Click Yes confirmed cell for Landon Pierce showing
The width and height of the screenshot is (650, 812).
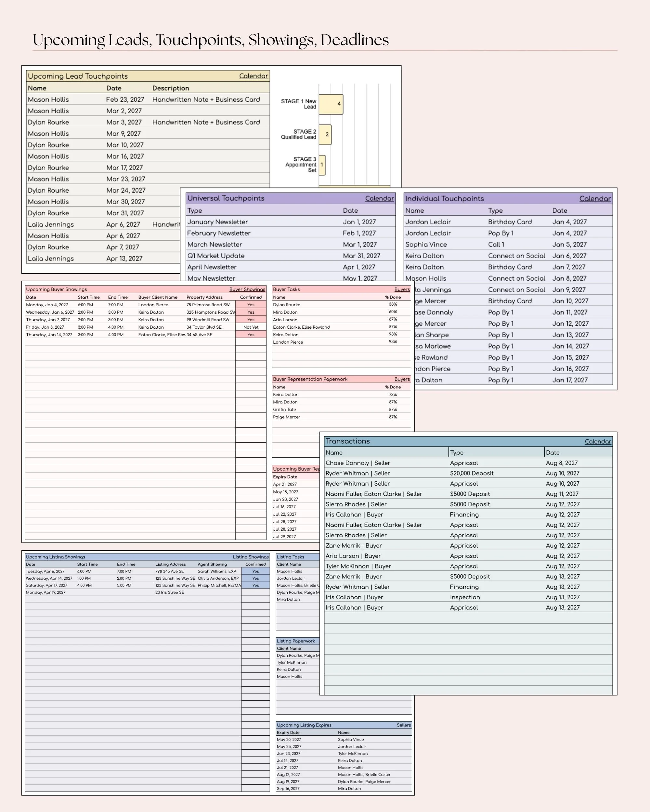pyautogui.click(x=251, y=305)
